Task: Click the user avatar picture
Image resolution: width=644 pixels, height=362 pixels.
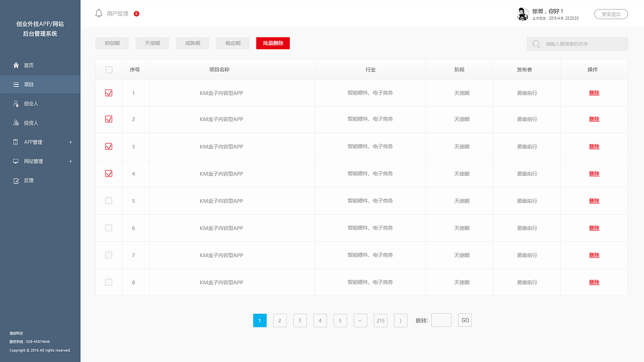Action: point(523,14)
